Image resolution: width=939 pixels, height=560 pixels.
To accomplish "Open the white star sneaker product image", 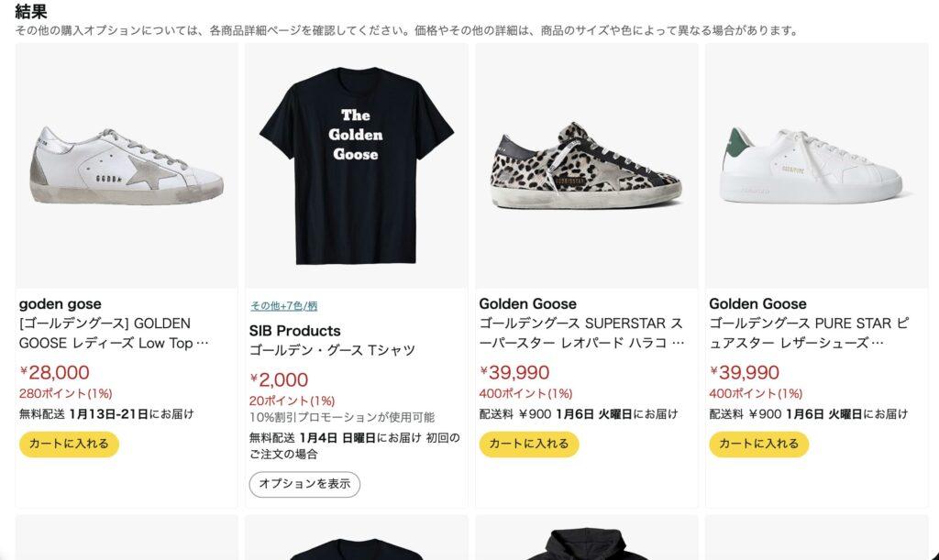I will pos(127,166).
